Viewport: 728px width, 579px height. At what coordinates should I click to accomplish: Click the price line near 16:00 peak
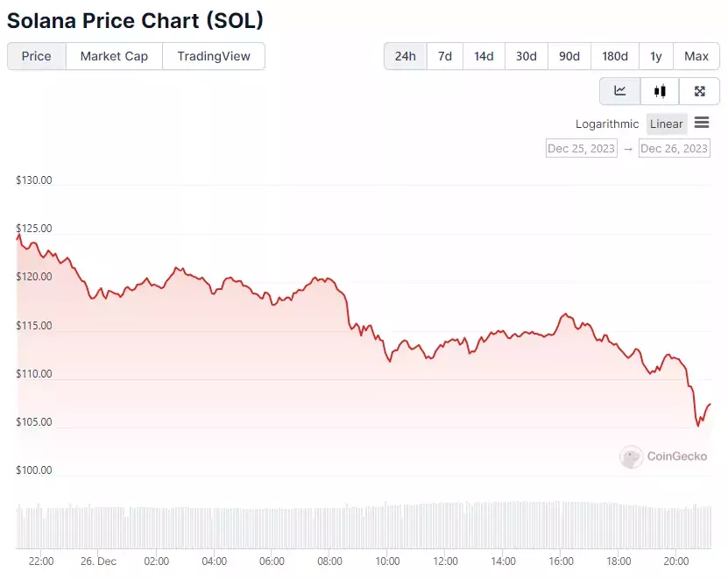(x=566, y=314)
